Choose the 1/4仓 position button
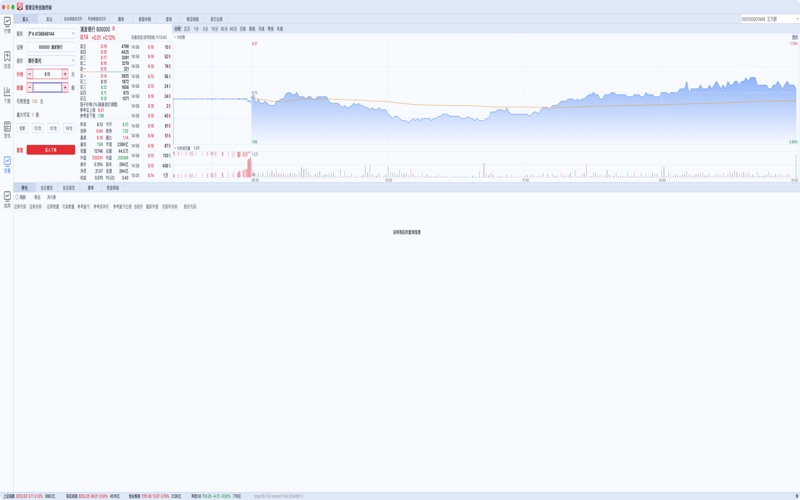 click(x=69, y=129)
